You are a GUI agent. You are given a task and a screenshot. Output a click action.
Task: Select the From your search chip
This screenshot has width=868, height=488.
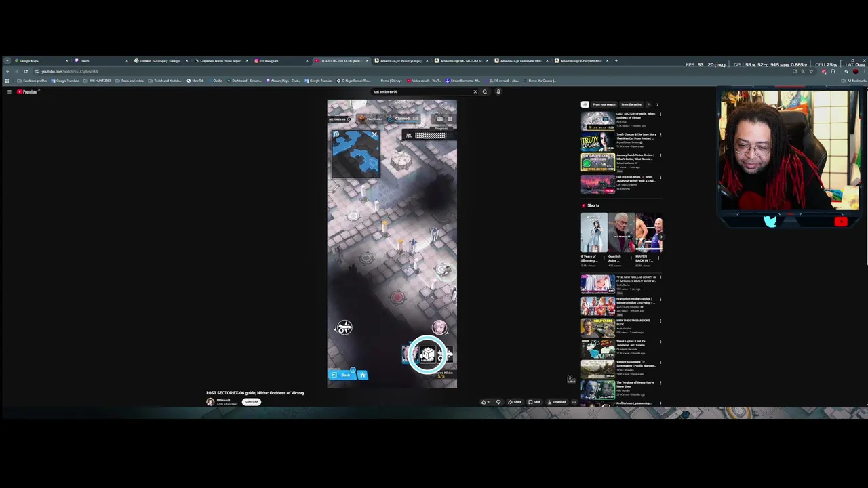pos(604,104)
